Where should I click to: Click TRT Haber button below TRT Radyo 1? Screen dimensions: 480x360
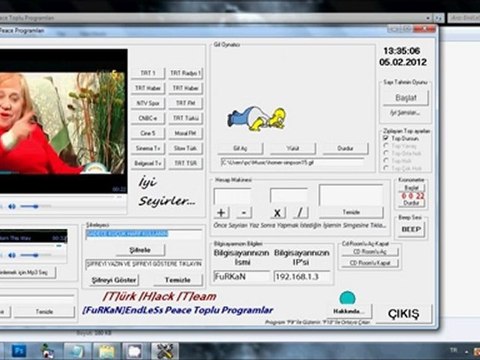(185, 88)
